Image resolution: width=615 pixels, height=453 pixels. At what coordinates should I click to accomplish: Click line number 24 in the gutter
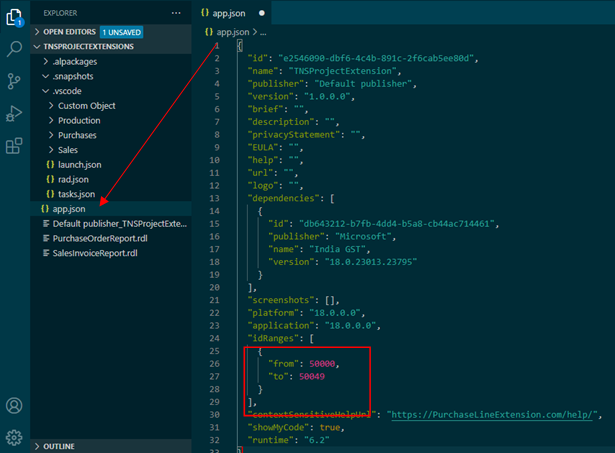tap(214, 338)
